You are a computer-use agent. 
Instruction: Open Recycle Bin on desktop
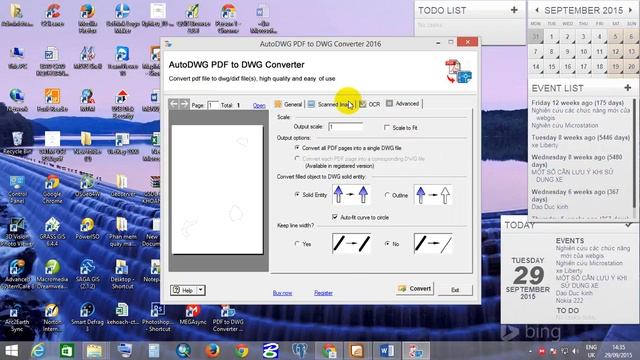click(x=17, y=143)
